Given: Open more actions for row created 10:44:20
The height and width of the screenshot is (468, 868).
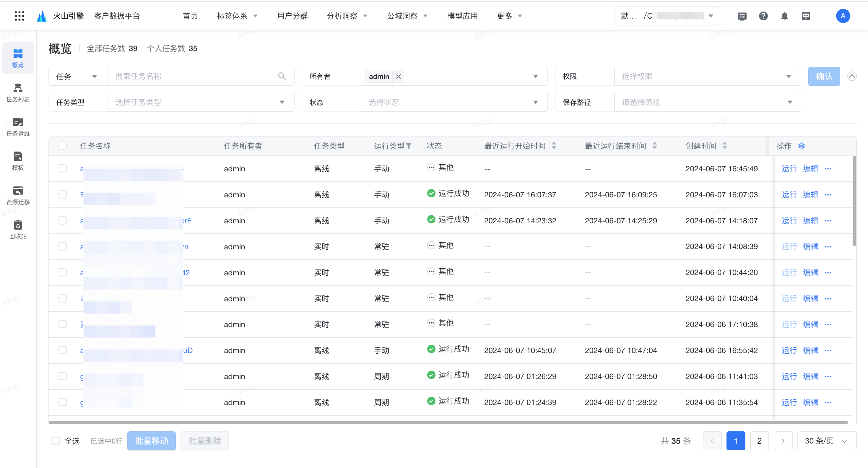Looking at the screenshot, I should (828, 272).
